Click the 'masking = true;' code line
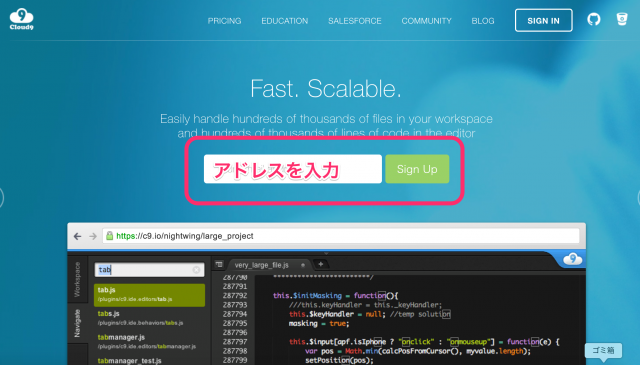 coord(319,323)
